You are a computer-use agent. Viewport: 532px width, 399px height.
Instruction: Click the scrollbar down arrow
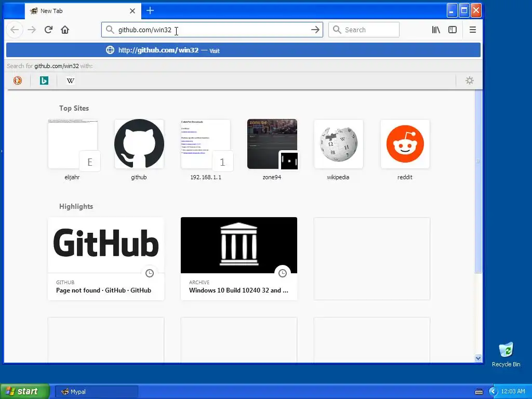478,358
